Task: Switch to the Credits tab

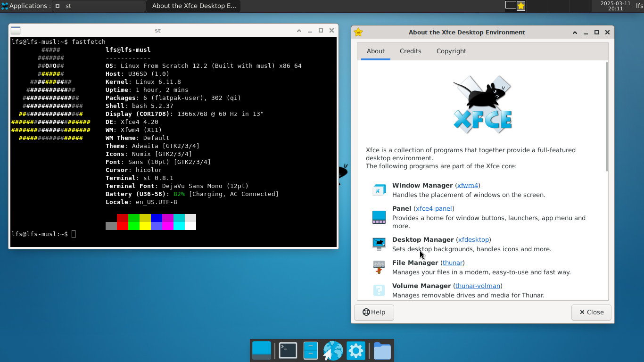Action: click(410, 51)
